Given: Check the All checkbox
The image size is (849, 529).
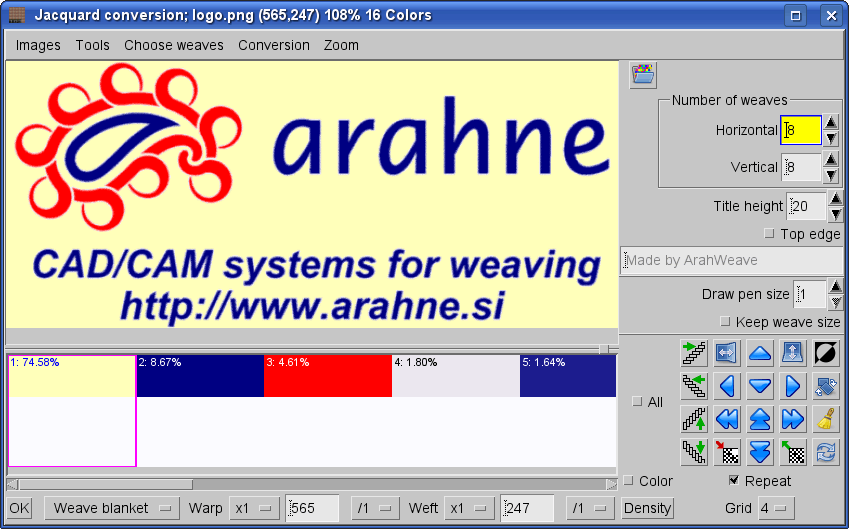Looking at the screenshot, I should click(637, 402).
